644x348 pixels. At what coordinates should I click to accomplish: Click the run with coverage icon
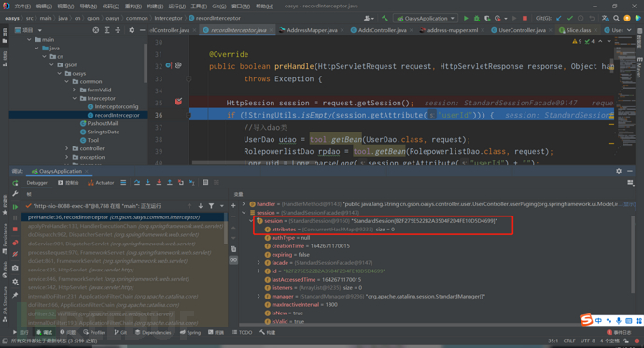[487, 18]
